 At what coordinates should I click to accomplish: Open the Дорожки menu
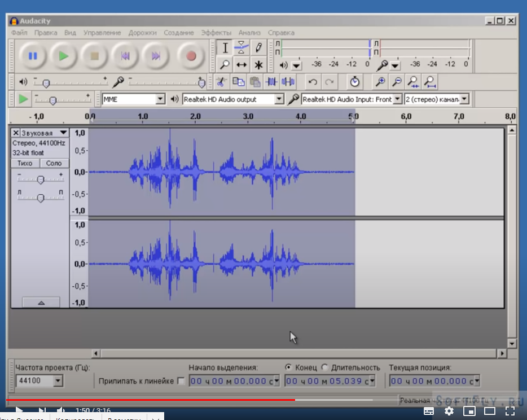coord(143,33)
